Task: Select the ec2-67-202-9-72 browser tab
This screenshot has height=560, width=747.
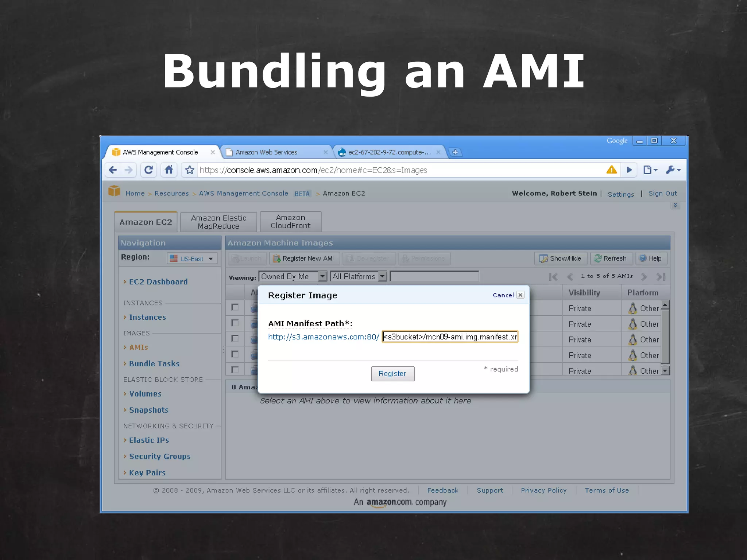Action: point(390,152)
